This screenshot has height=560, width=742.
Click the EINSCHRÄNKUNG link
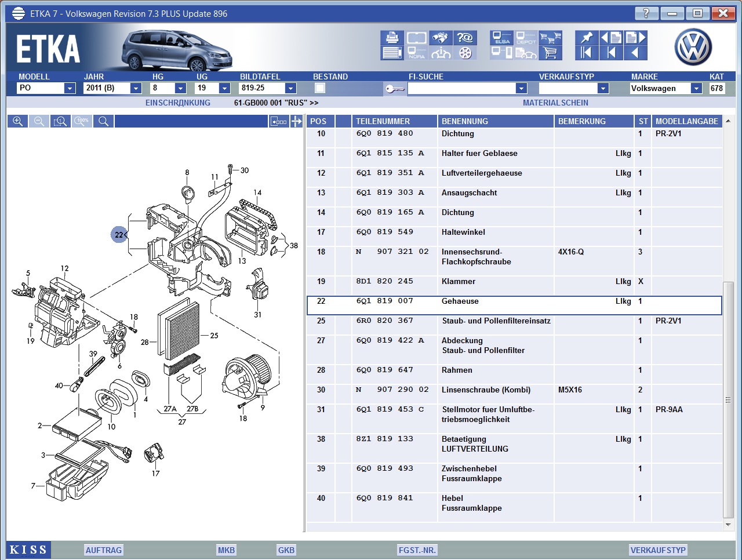click(x=177, y=103)
